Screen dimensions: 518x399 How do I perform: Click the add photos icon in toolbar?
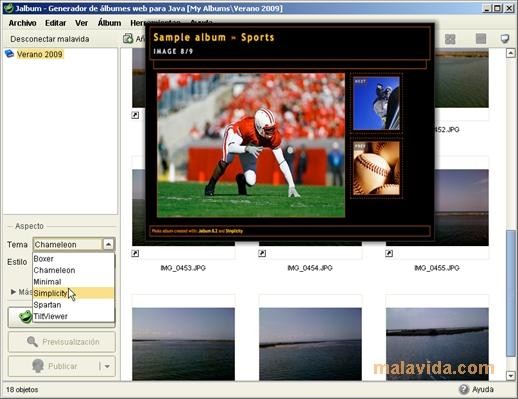point(128,39)
